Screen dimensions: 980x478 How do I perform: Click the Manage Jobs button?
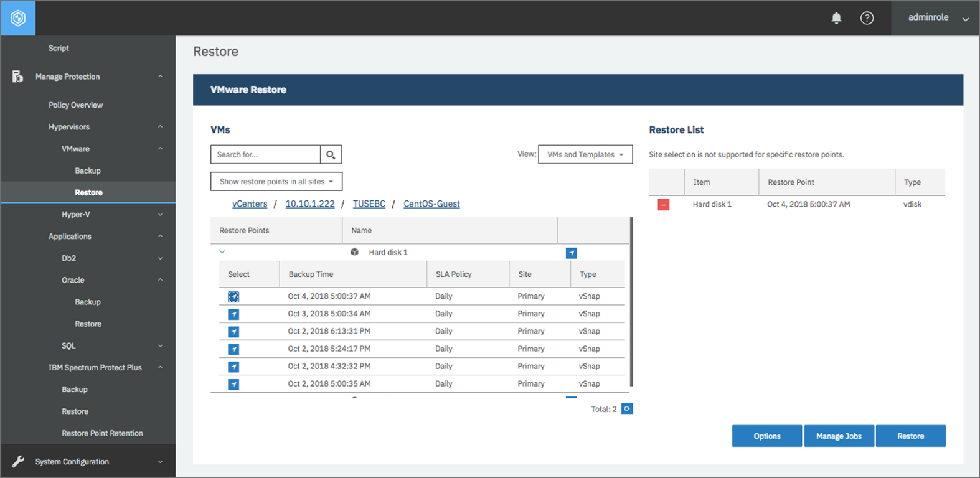tap(839, 436)
